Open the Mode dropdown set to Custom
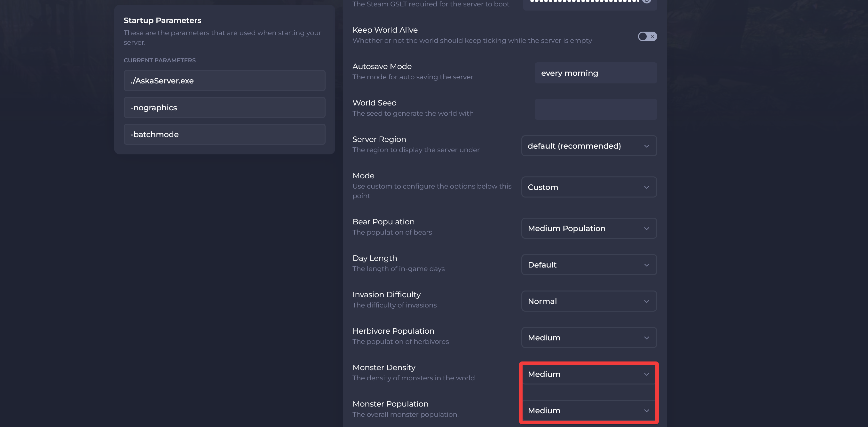 coord(589,187)
